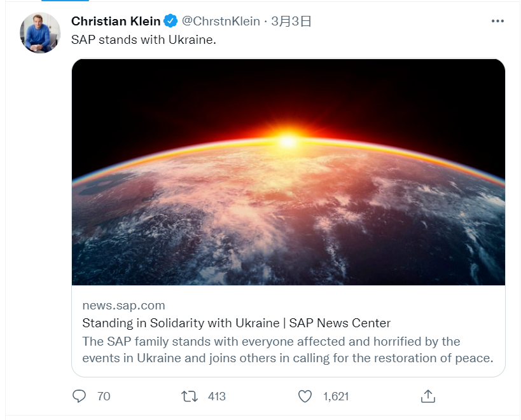Click the 70 replies count
Screen dimensions: 521x420
point(104,396)
